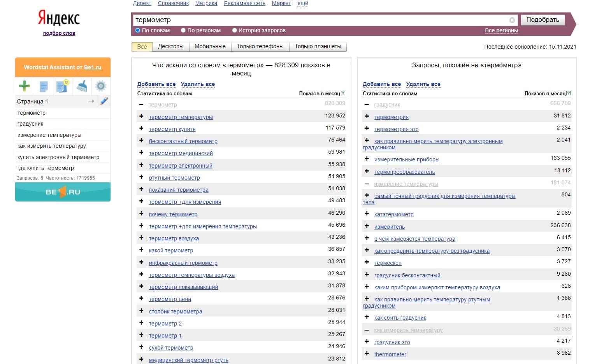The height and width of the screenshot is (364, 590).
Task: Switch to the Мобильные tab
Action: (x=210, y=46)
